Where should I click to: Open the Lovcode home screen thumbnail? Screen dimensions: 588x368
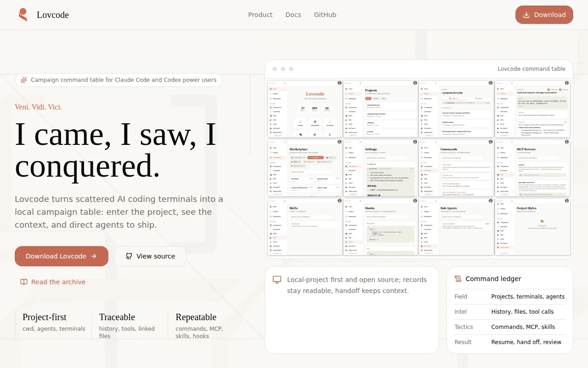tap(305, 109)
